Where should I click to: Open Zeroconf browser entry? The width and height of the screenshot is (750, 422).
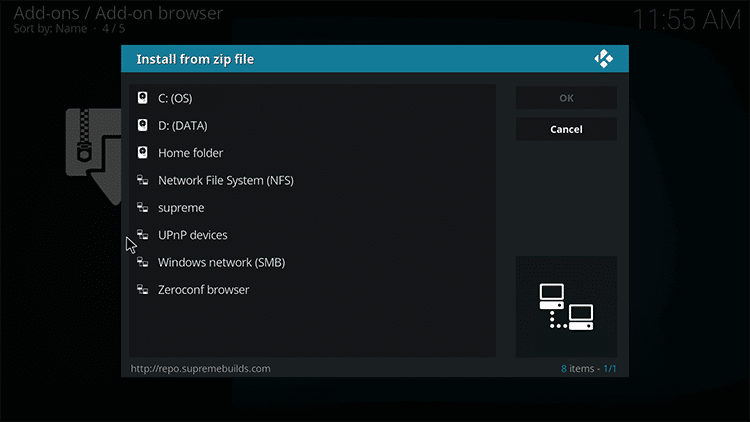point(312,289)
